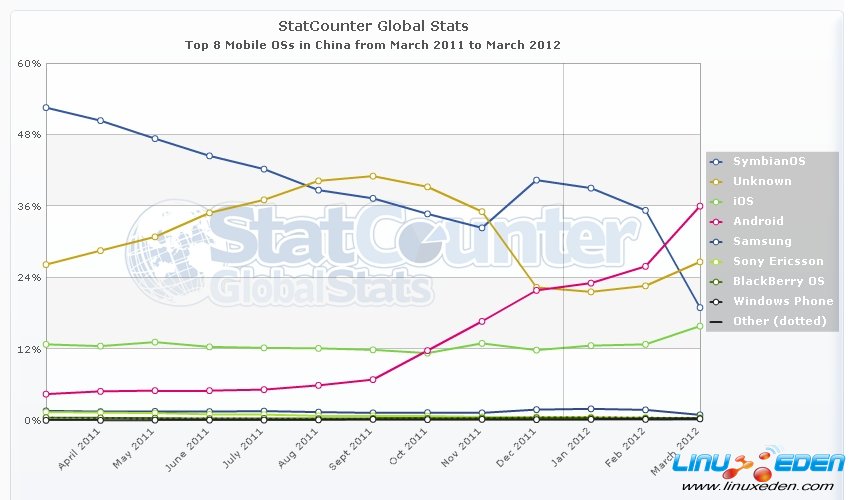
Task: Click the chart subtitle about China mobile OSs
Action: pos(372,45)
